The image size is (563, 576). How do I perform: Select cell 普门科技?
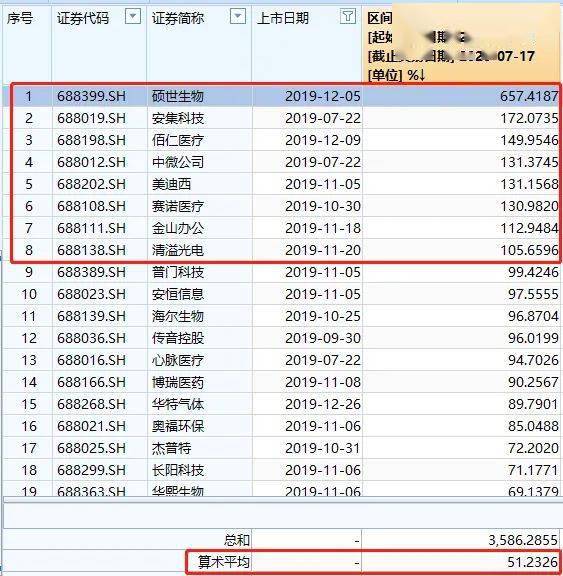click(178, 273)
